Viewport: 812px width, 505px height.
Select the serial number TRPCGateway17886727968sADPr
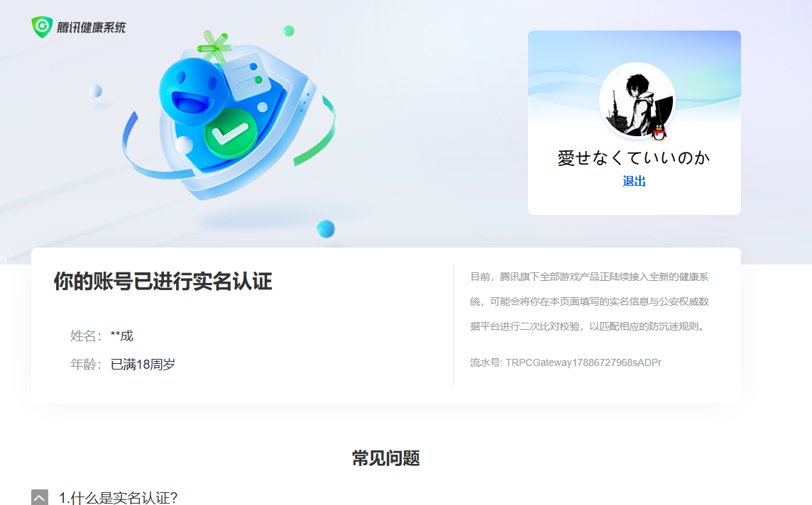pos(583,362)
